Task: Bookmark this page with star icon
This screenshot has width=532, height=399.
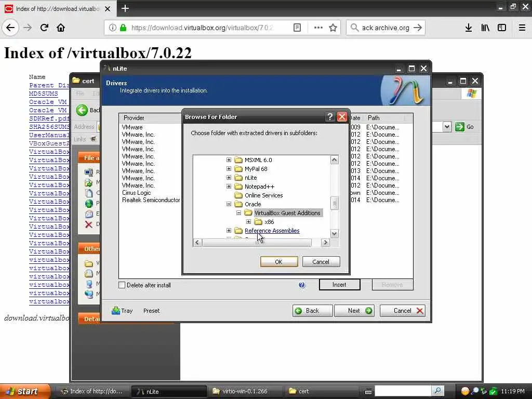Action: [333, 28]
